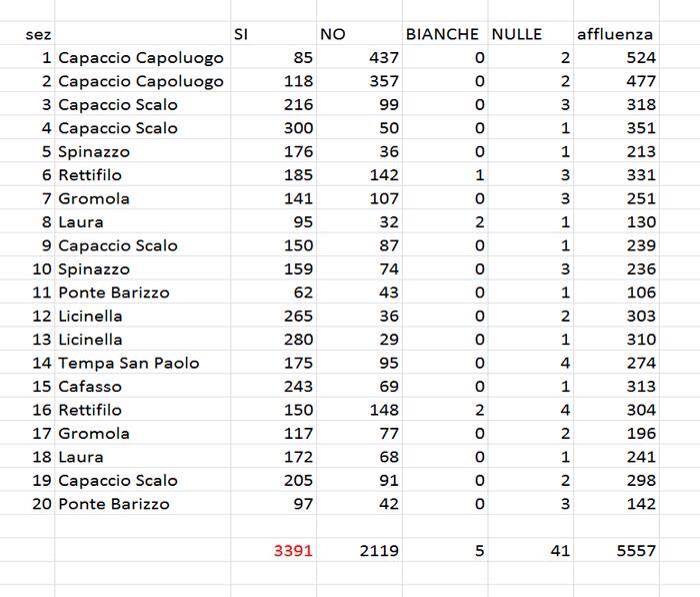Image resolution: width=700 pixels, height=597 pixels.
Task: Click the affluenza total cell 5557
Action: click(616, 550)
